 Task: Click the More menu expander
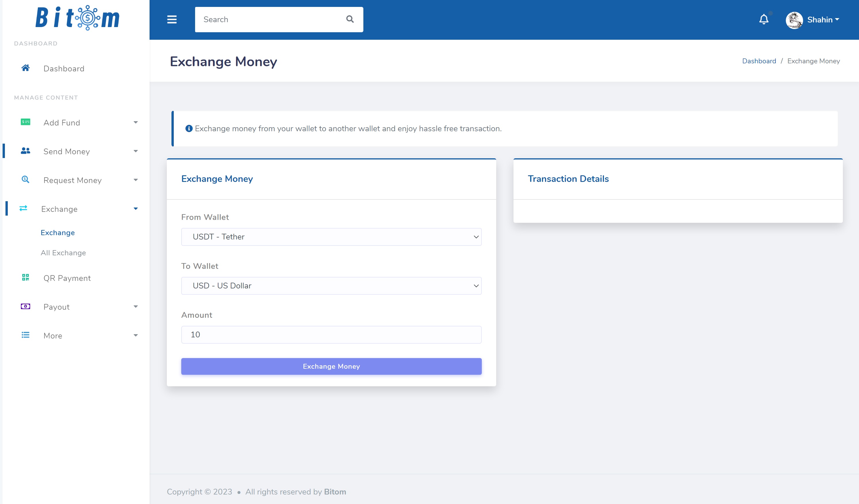tap(135, 335)
